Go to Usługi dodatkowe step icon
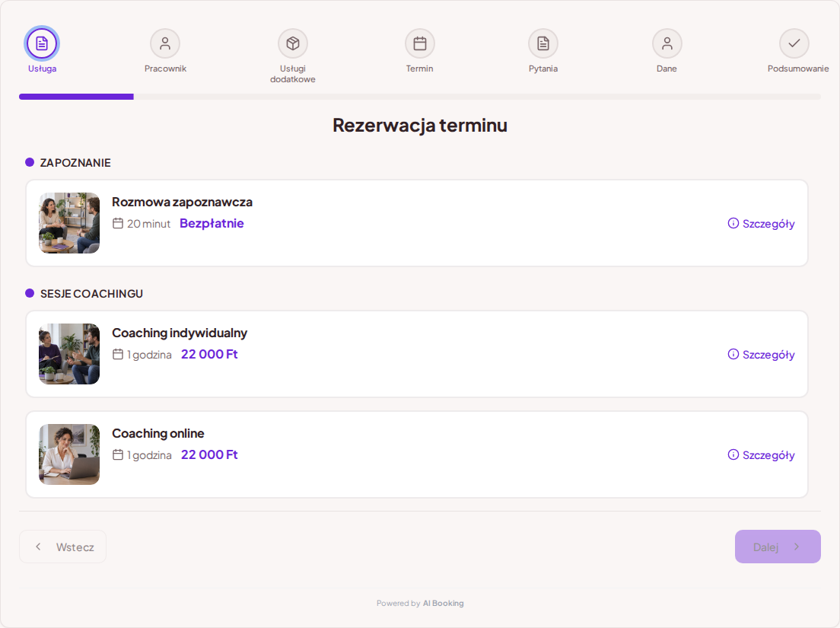This screenshot has height=628, width=840. (292, 43)
